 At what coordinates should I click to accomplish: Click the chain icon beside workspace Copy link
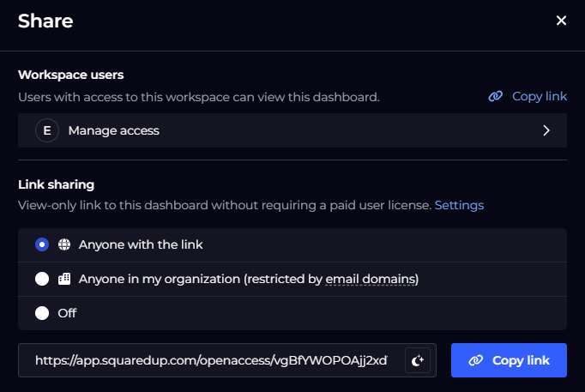(496, 96)
